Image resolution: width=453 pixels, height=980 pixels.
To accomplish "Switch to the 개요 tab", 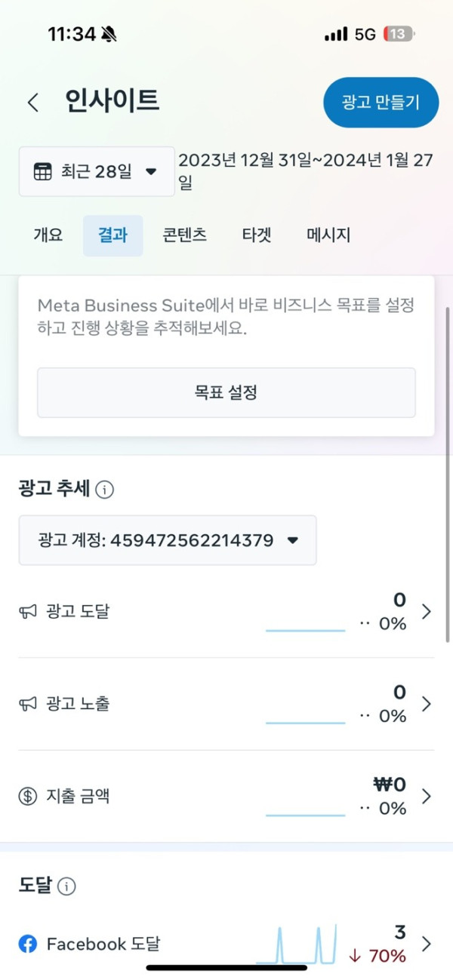I will [x=47, y=235].
